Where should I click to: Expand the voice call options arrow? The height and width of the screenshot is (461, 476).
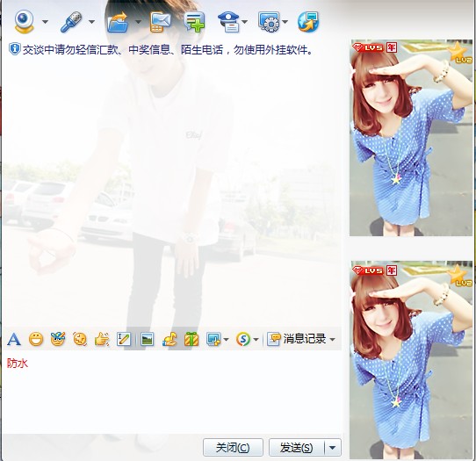point(91,22)
